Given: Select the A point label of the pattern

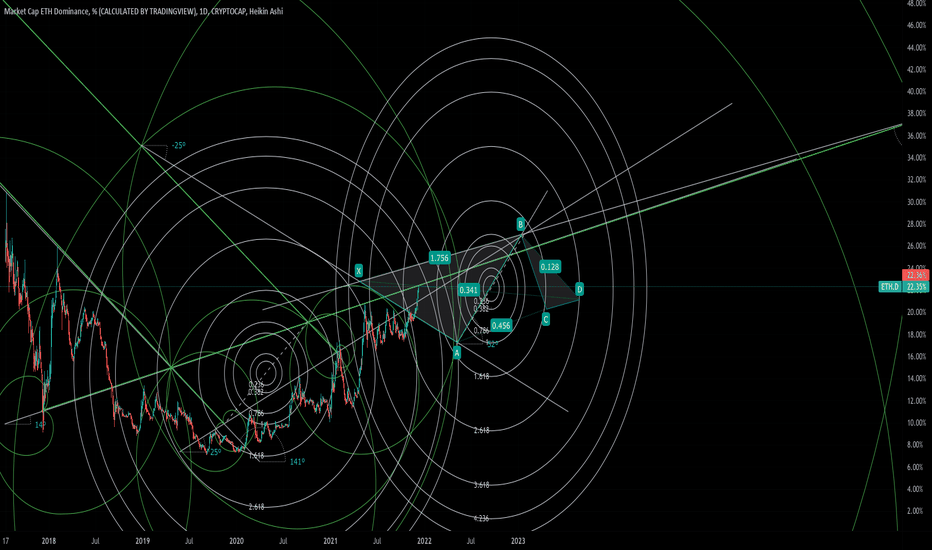Looking at the screenshot, I should 456,353.
